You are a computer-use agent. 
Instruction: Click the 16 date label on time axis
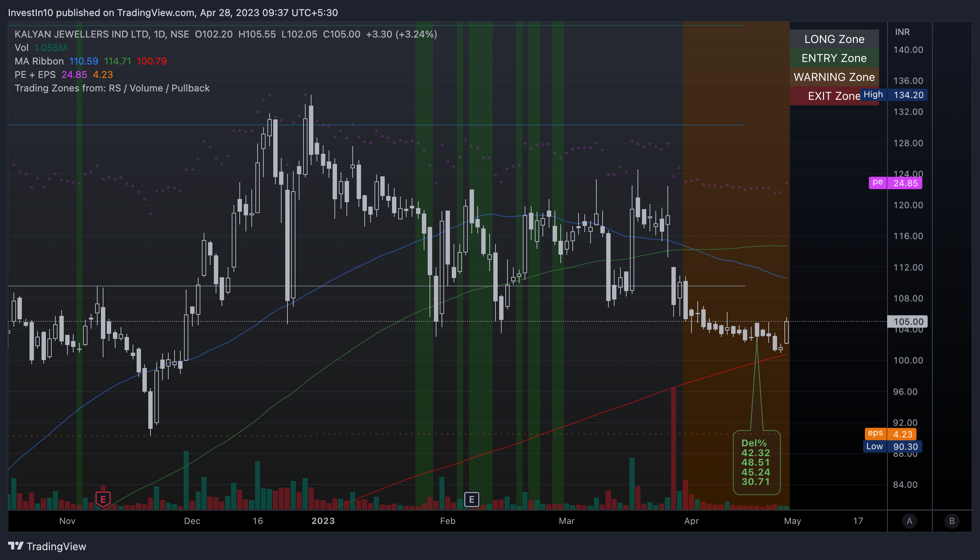pyautogui.click(x=258, y=521)
